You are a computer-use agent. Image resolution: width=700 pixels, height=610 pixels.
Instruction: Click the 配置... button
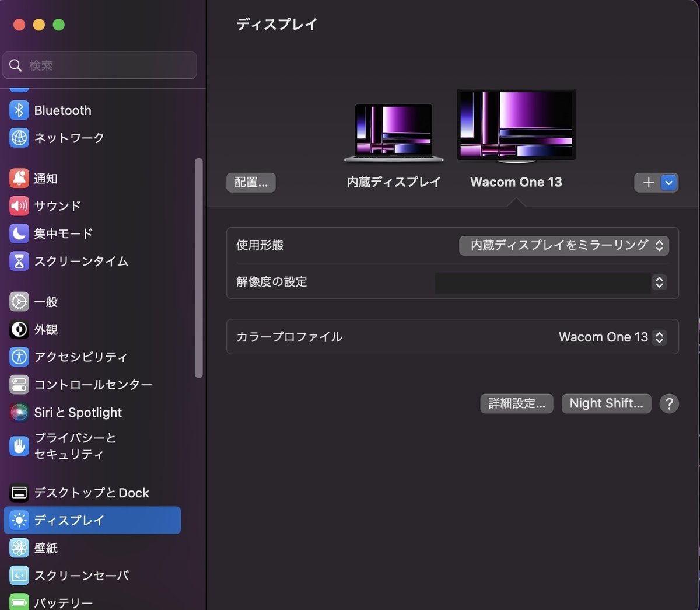tap(251, 183)
